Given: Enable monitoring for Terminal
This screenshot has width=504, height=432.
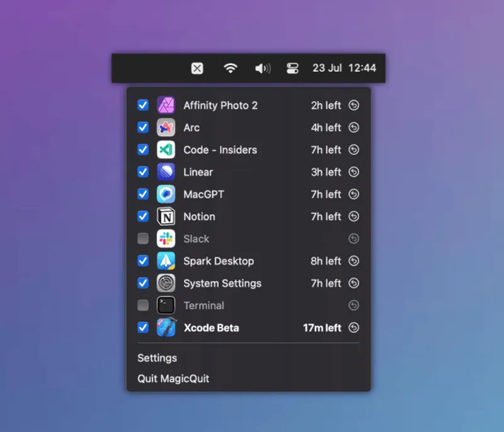Looking at the screenshot, I should 142,305.
